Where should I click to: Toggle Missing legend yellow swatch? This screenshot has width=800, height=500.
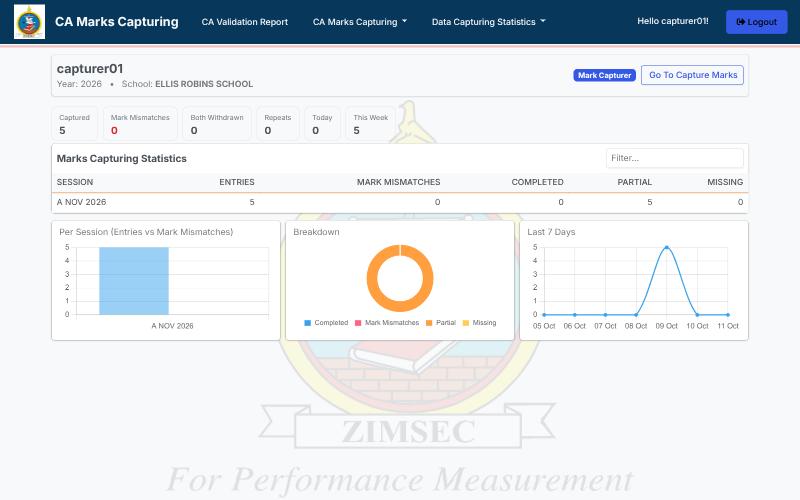pos(466,323)
